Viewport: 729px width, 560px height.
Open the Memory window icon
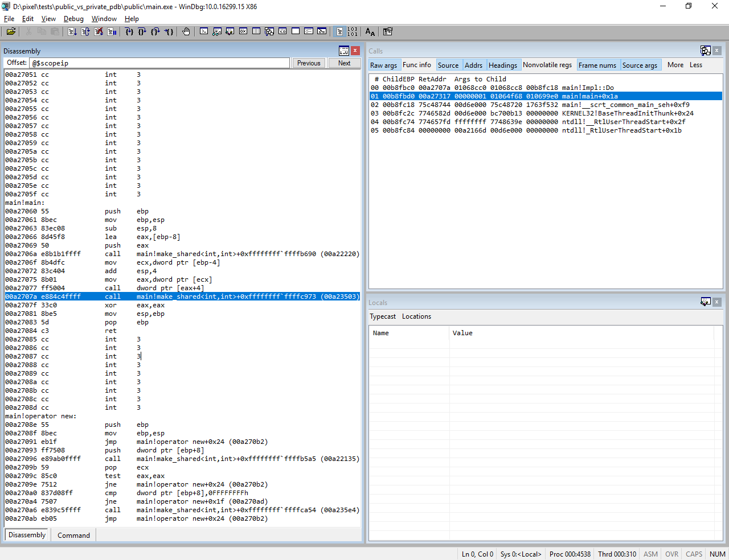[256, 31]
